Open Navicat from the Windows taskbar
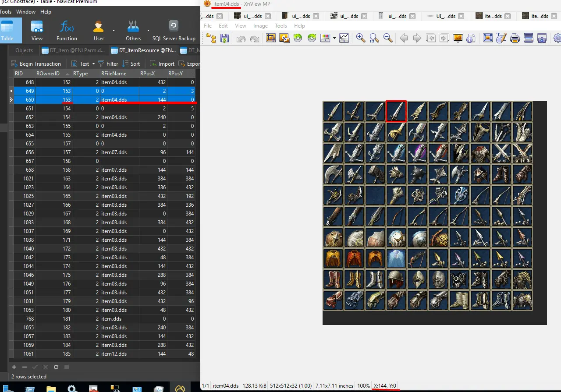Screen dimensions: 561x392 coord(181,387)
